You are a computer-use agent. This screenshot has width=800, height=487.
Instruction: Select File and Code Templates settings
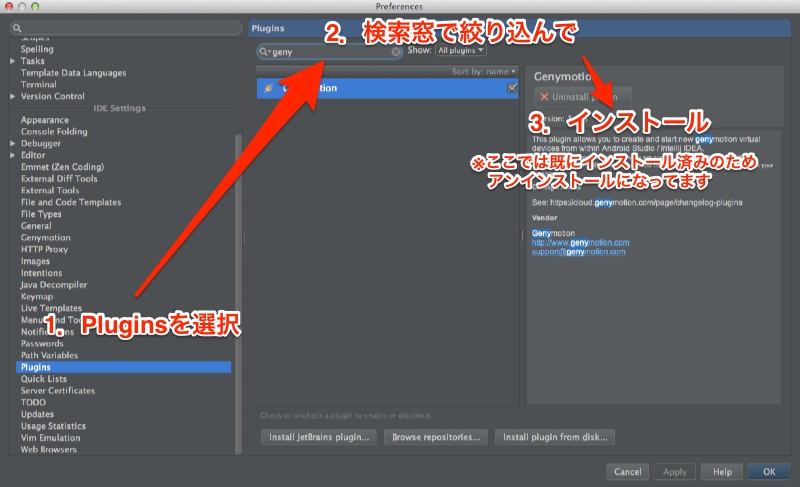coord(71,202)
